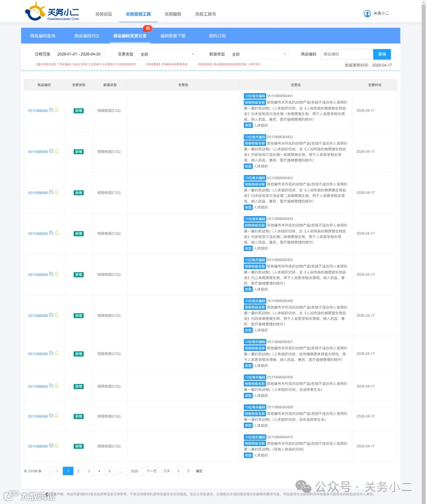This screenshot has height=504, width=426.
Task: Click subscribe bell in row 0511999090410
Action: pyautogui.click(x=56, y=446)
